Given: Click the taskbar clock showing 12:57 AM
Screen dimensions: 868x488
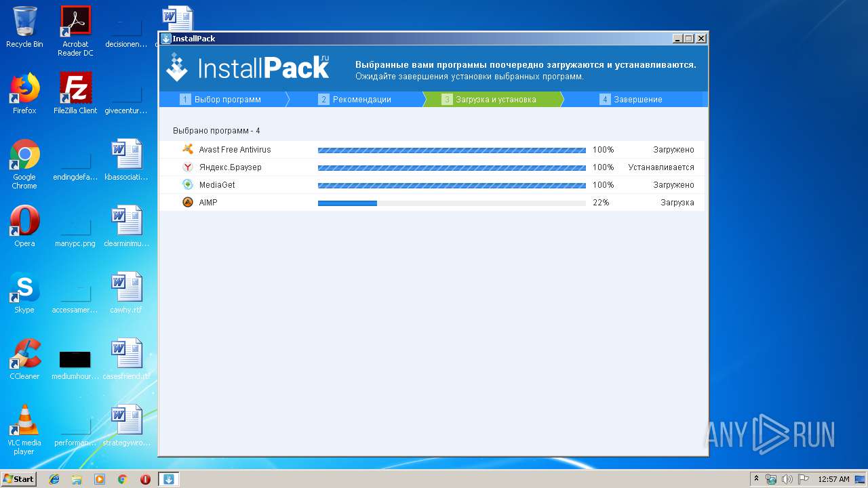Looking at the screenshot, I should pyautogui.click(x=833, y=479).
